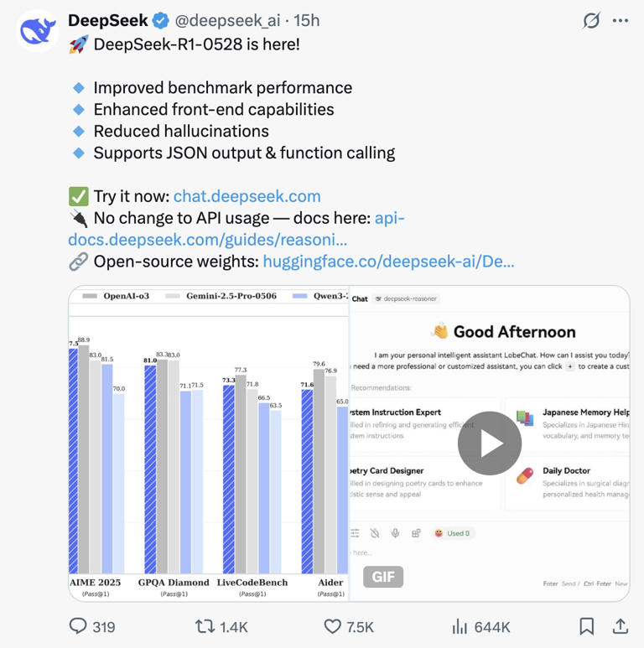
Task: Click the @deepseek_ai handle
Action: coord(229,20)
